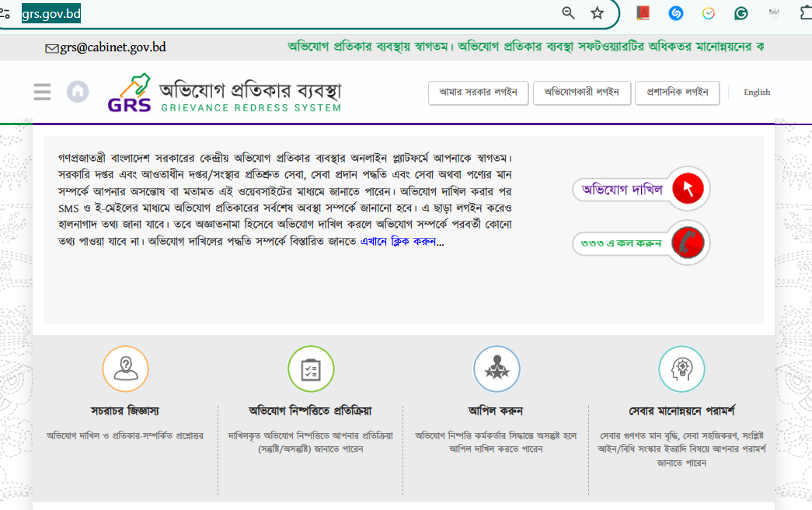Click the home icon beside the logo
812x510 pixels.
[x=78, y=92]
